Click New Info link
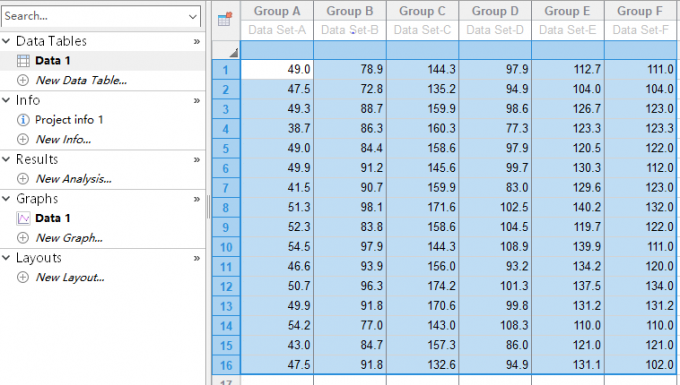 [63, 139]
